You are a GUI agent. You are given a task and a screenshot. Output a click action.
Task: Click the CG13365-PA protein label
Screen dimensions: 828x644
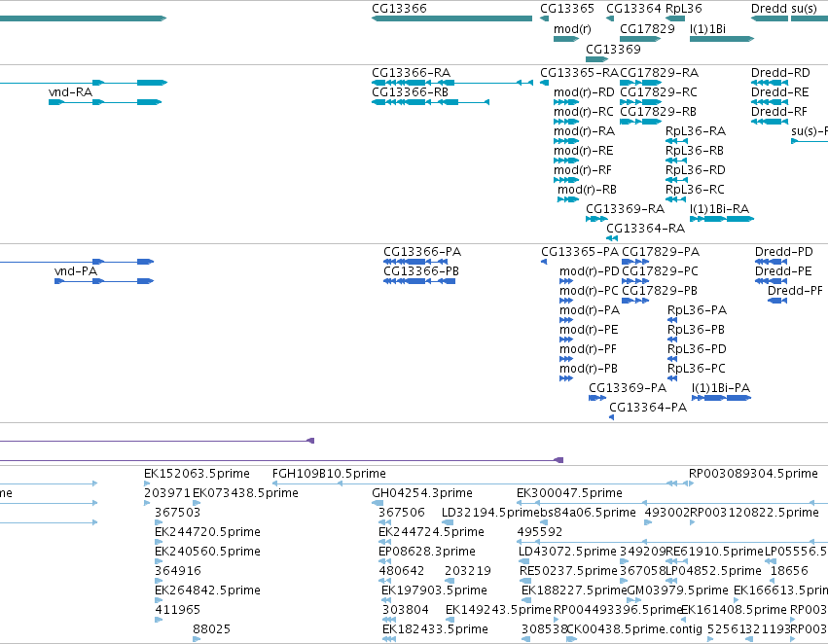coord(580,252)
